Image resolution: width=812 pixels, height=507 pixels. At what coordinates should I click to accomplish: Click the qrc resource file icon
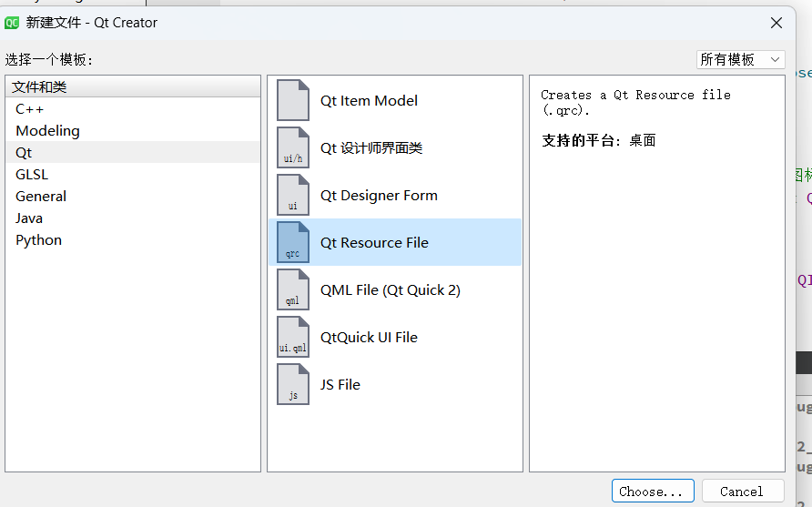tap(292, 242)
